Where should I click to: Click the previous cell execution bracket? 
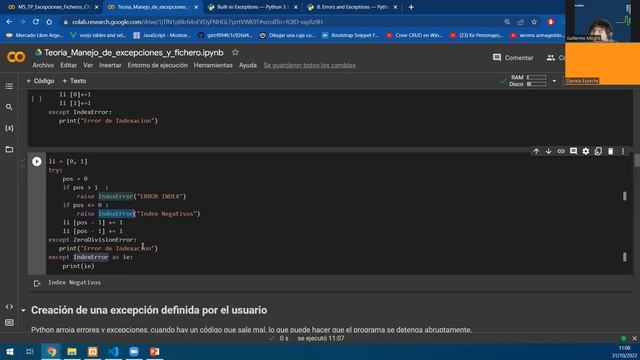(x=37, y=99)
